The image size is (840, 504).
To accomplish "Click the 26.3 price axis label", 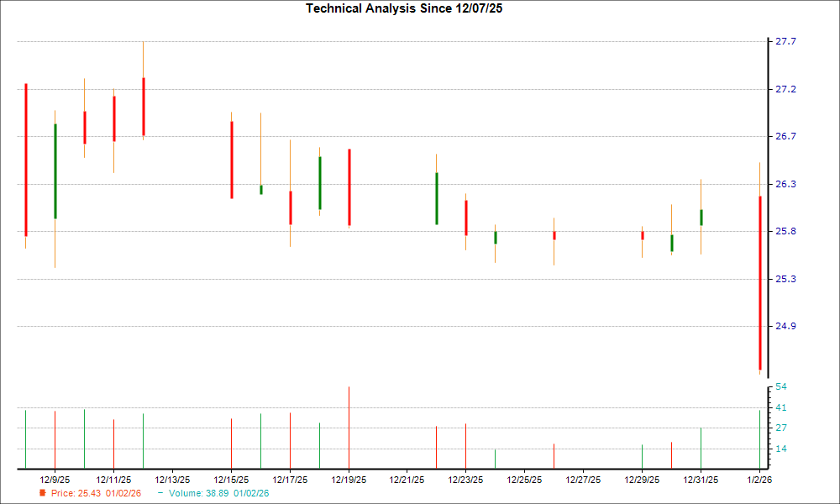I will point(786,184).
